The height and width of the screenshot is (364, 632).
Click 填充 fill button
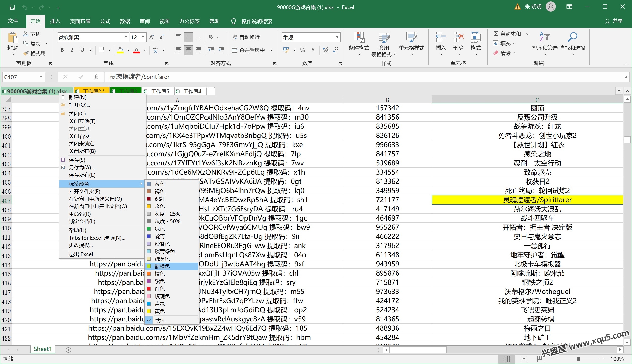coord(504,43)
